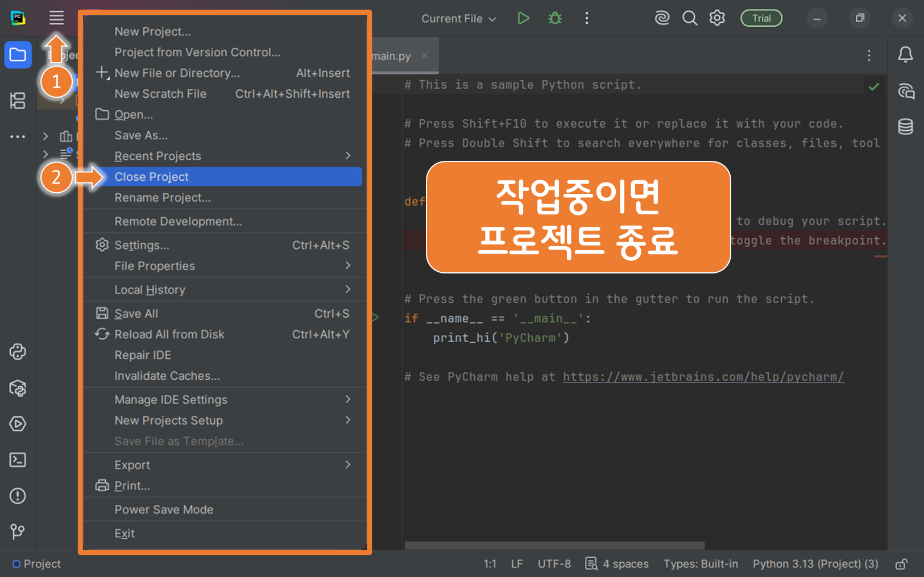Open the Project tool window folder icon
924x577 pixels.
[x=18, y=55]
